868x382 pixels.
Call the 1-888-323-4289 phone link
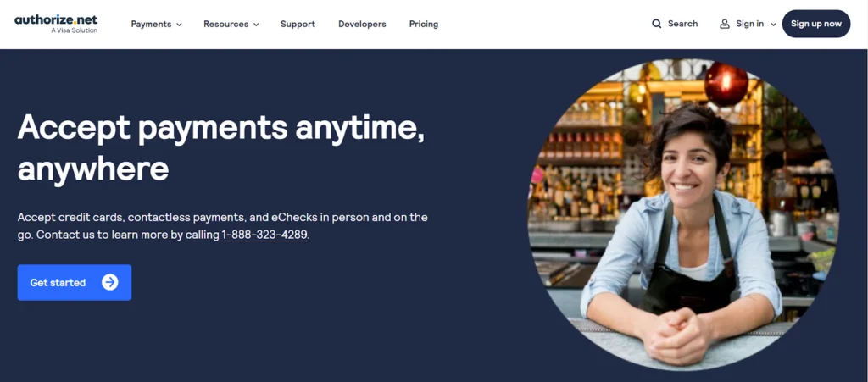[264, 235]
